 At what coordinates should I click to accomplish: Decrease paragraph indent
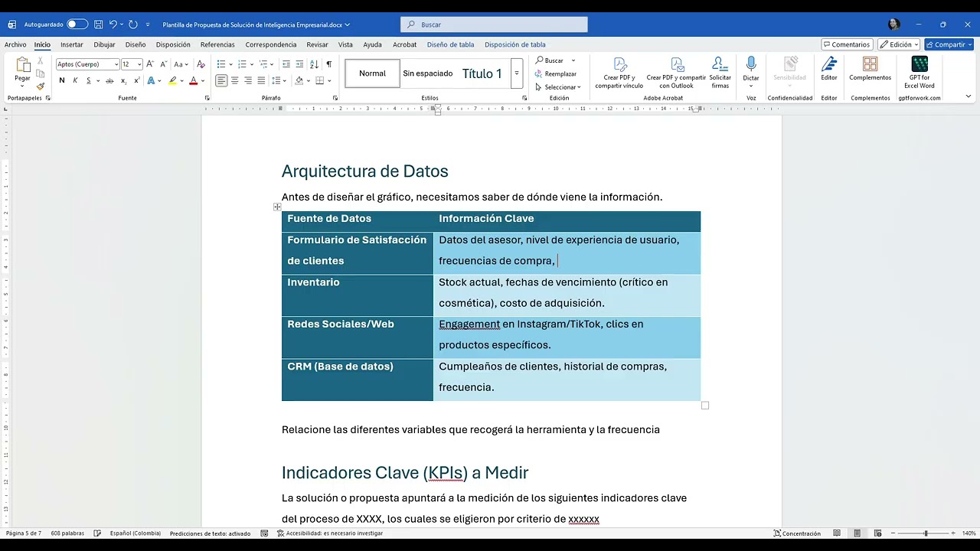click(x=286, y=64)
